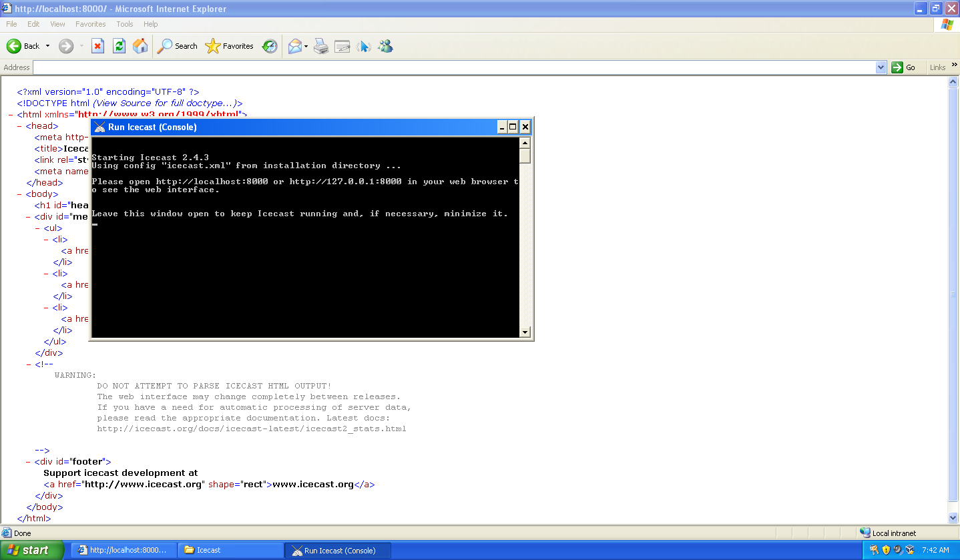
Task: Collapse the comment node with WARNING
Action: (x=29, y=364)
